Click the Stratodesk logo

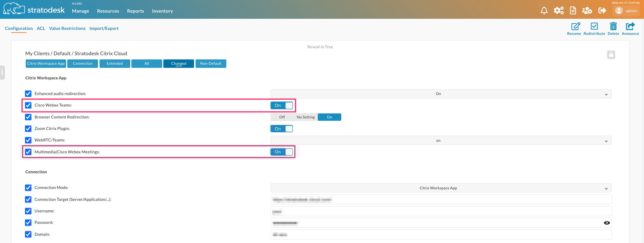point(34,9)
